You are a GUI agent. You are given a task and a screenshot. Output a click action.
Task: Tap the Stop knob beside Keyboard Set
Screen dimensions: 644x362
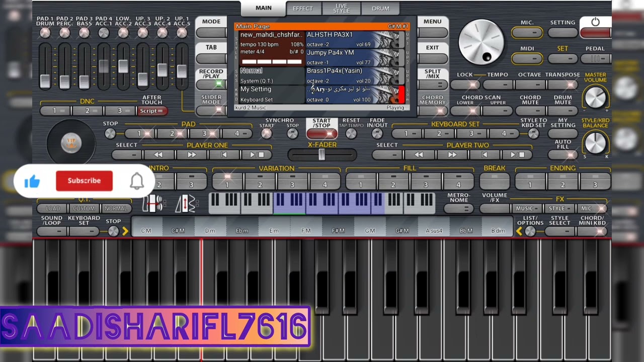113,231
